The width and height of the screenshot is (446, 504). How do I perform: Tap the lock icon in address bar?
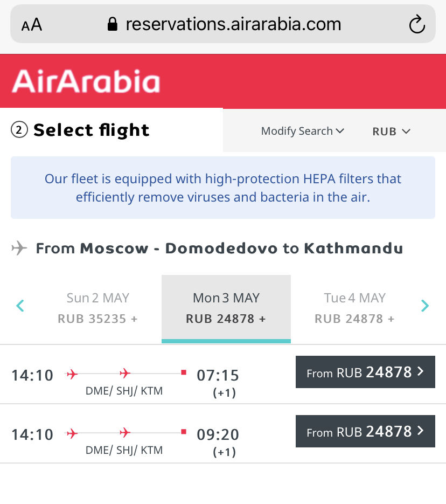click(113, 24)
